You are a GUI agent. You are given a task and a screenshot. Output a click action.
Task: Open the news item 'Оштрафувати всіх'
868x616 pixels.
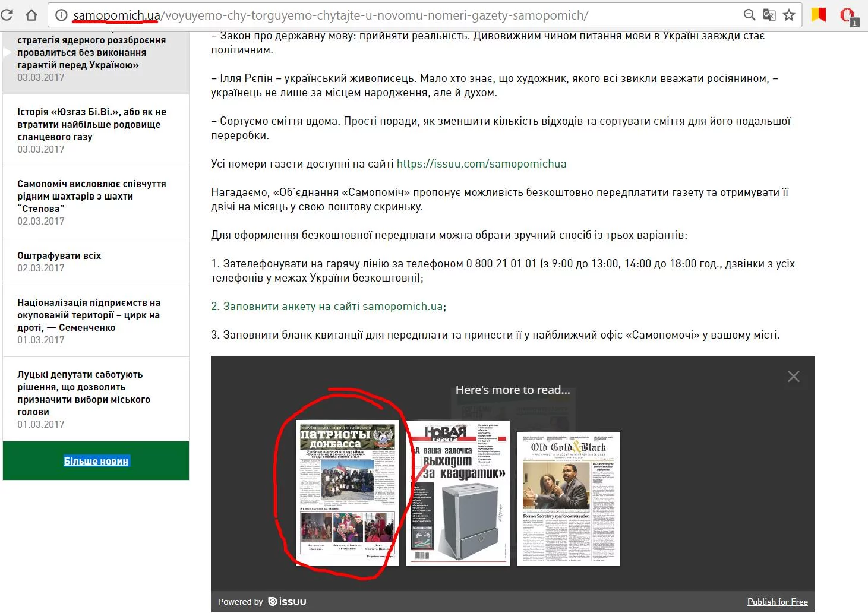pos(96,262)
